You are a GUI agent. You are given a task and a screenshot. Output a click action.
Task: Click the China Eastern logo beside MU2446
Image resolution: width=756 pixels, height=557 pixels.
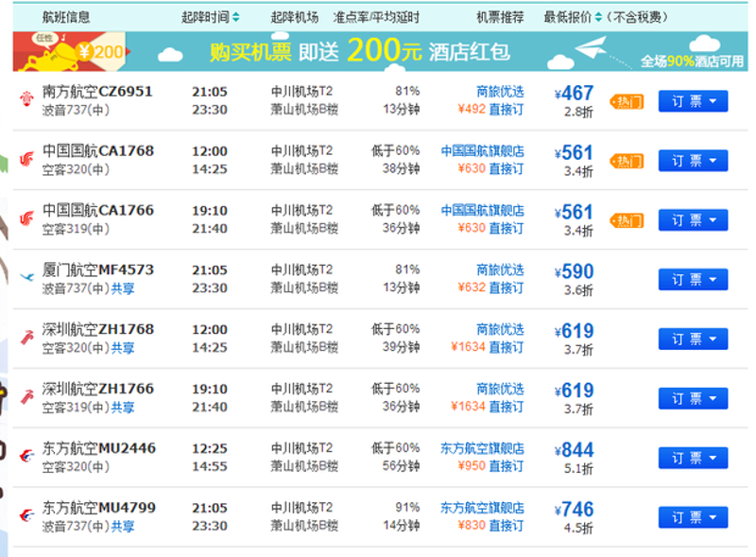click(x=27, y=455)
